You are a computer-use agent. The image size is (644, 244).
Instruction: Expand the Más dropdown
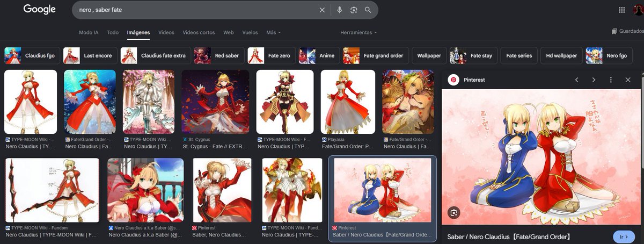click(x=273, y=32)
